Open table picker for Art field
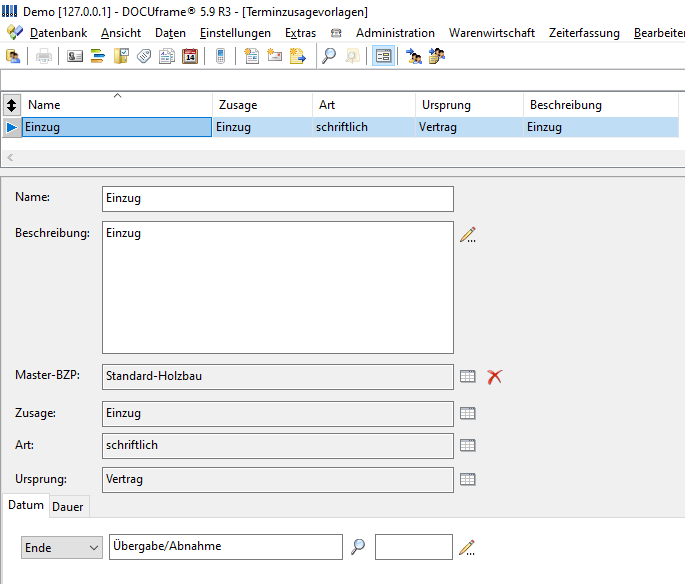Screen dimensions: 685x584 (x=467, y=445)
